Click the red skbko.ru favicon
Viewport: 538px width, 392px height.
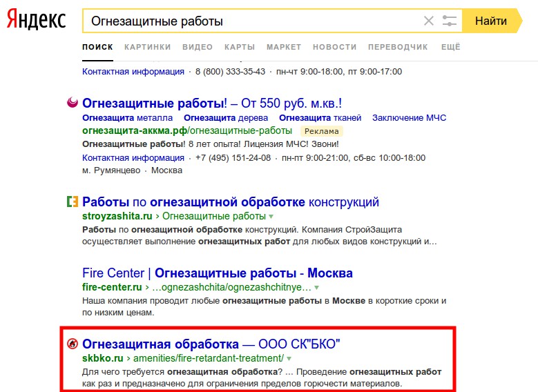tap(73, 343)
